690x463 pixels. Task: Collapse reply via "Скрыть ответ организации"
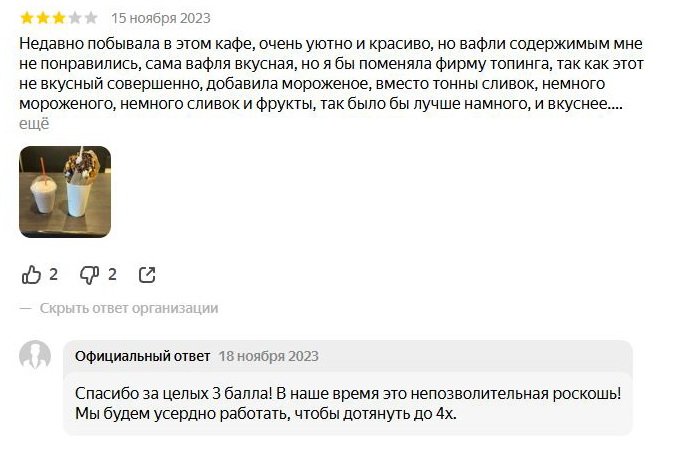[129, 308]
